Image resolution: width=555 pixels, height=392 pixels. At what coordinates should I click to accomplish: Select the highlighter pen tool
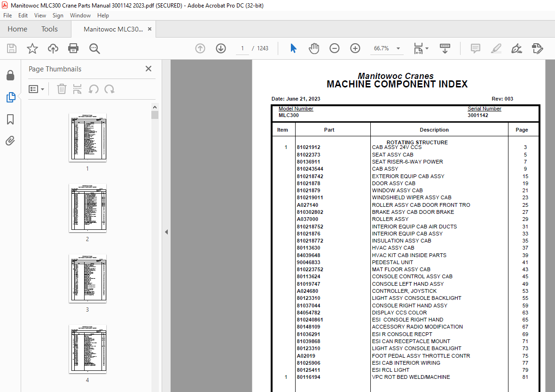tap(496, 48)
